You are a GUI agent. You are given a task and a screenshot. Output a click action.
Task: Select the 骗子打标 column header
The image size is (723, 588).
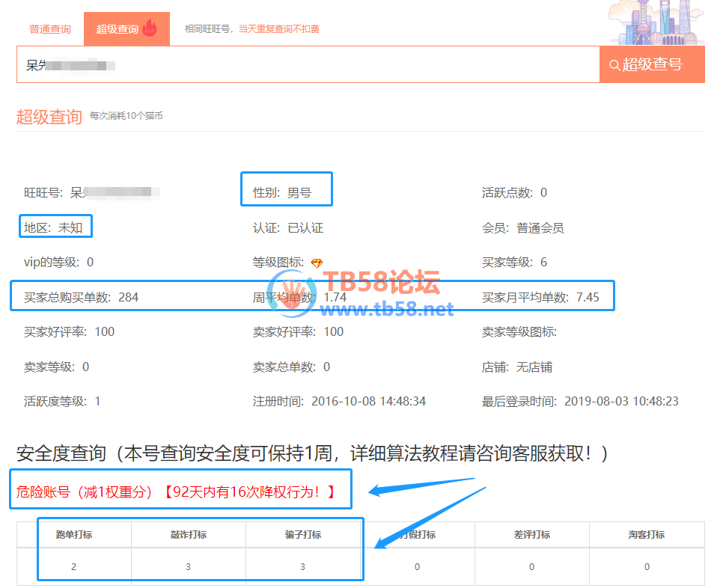(302, 535)
